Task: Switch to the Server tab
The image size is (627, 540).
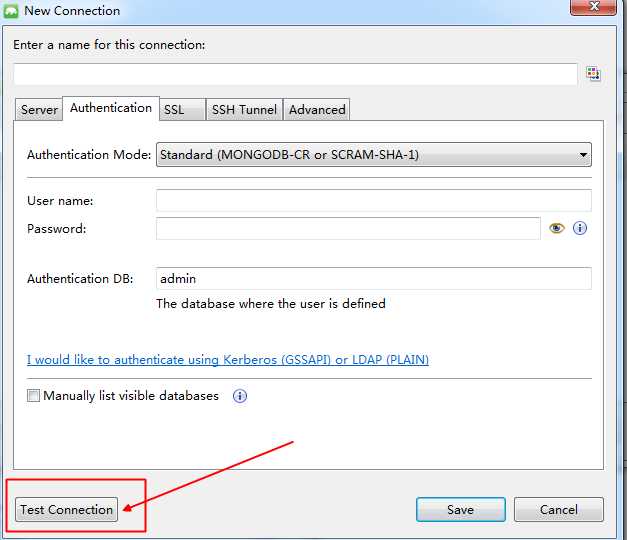Action: (x=39, y=110)
